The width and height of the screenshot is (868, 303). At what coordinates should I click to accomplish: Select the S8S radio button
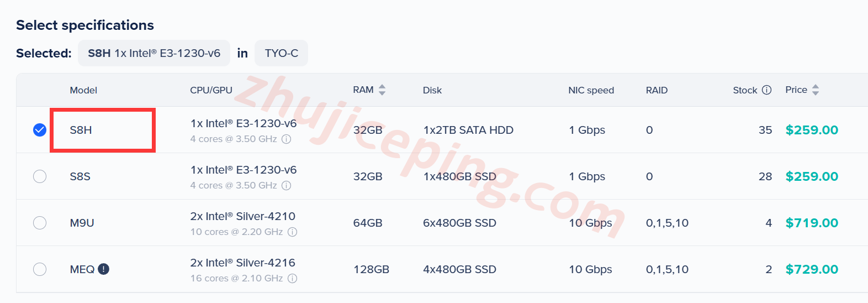(40, 176)
